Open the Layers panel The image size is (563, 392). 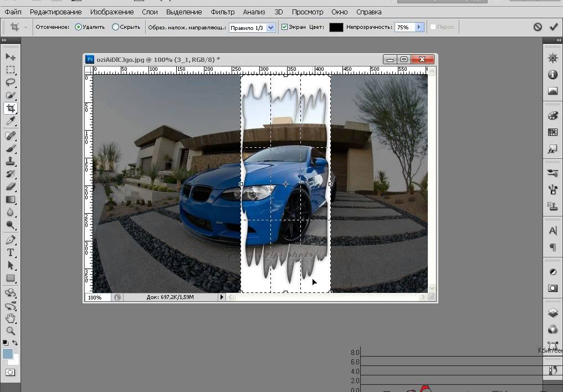pos(552,313)
